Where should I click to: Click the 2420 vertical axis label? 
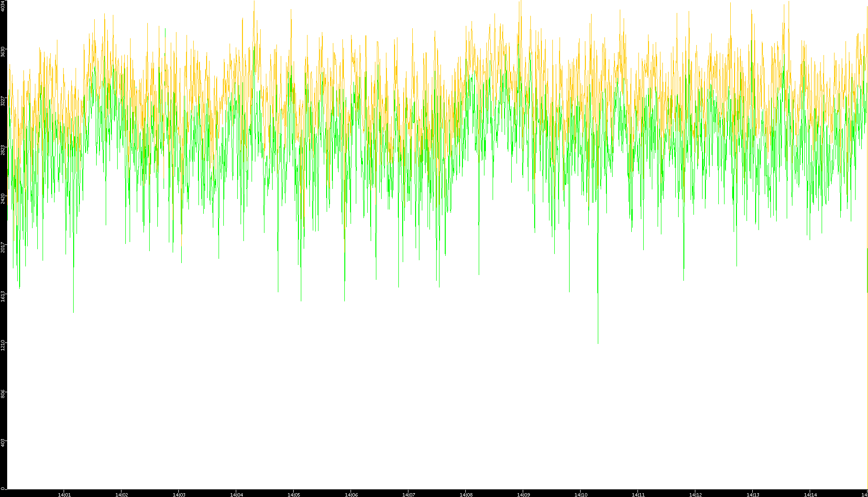pos(3,198)
